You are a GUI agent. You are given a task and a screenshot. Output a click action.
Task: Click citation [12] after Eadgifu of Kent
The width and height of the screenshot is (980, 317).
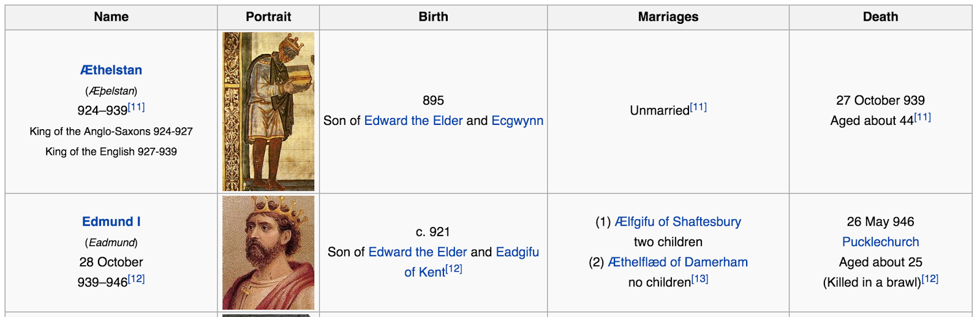click(454, 269)
